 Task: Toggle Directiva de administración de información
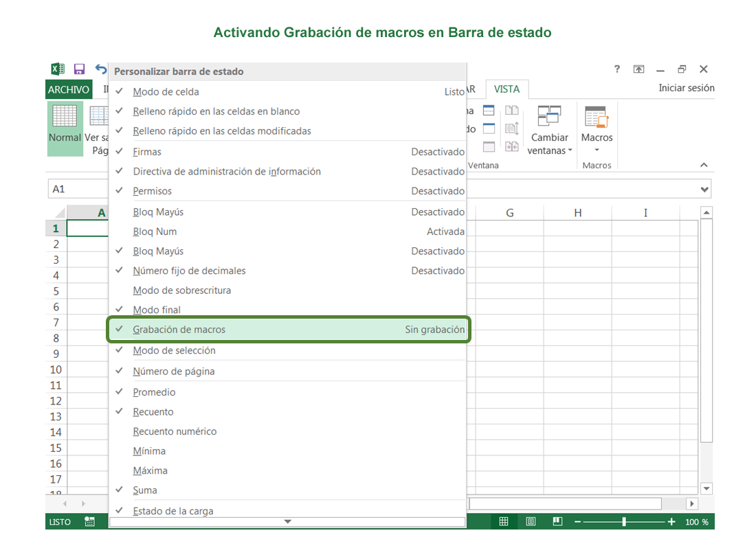[x=287, y=172]
